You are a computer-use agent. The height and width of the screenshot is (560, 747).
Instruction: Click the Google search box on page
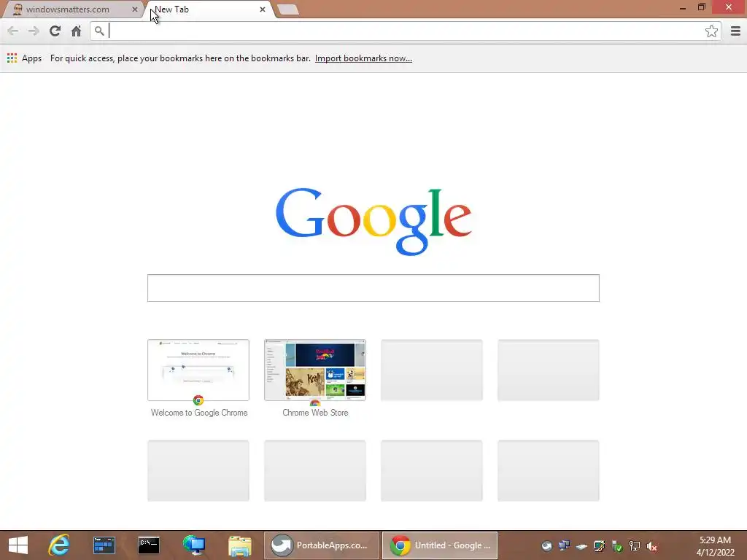373,287
